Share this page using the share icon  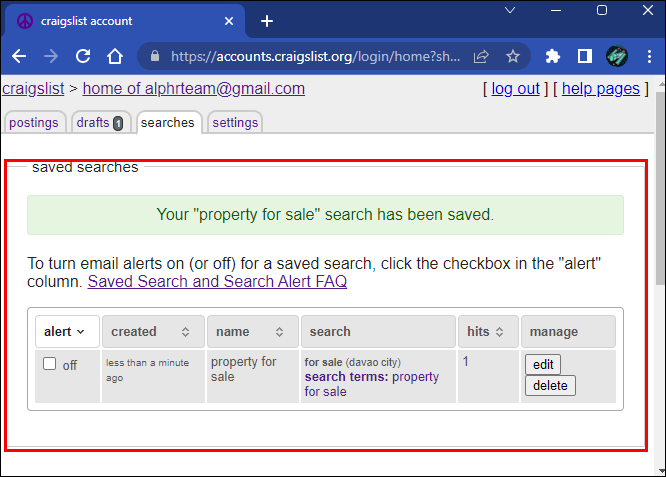point(481,56)
